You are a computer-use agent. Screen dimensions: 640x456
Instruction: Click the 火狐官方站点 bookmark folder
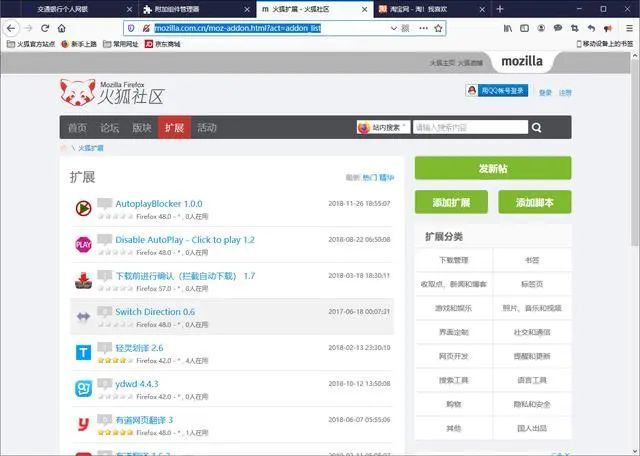point(31,44)
